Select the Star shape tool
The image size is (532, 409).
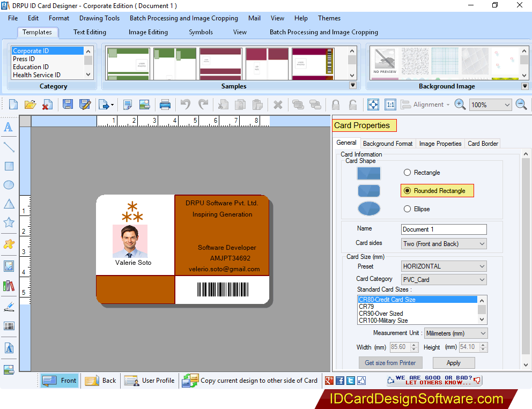click(8, 222)
